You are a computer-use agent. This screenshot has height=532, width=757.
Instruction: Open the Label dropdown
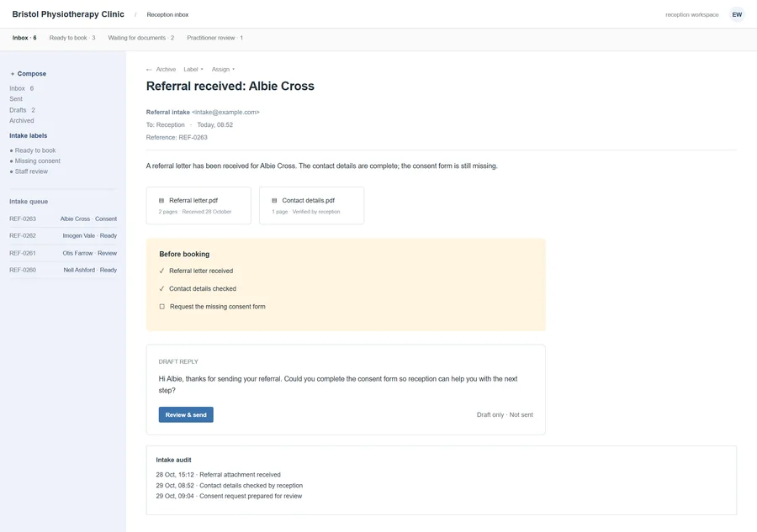pyautogui.click(x=193, y=70)
